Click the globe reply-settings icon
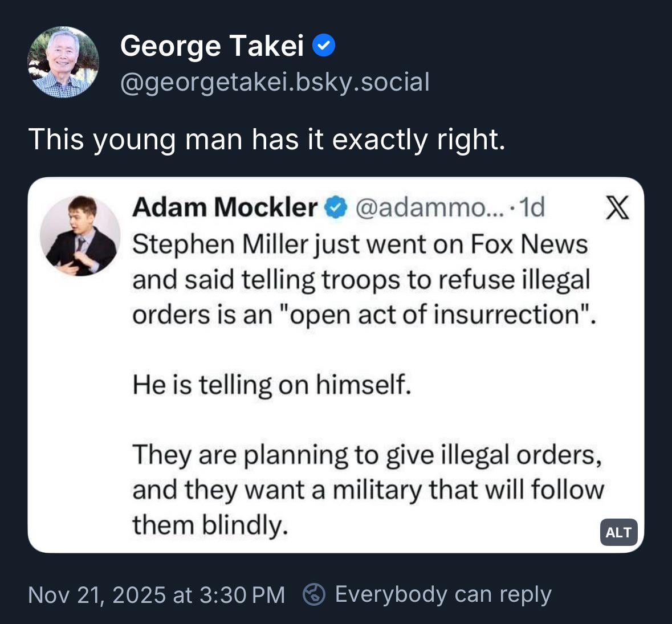The height and width of the screenshot is (624, 672). [313, 594]
